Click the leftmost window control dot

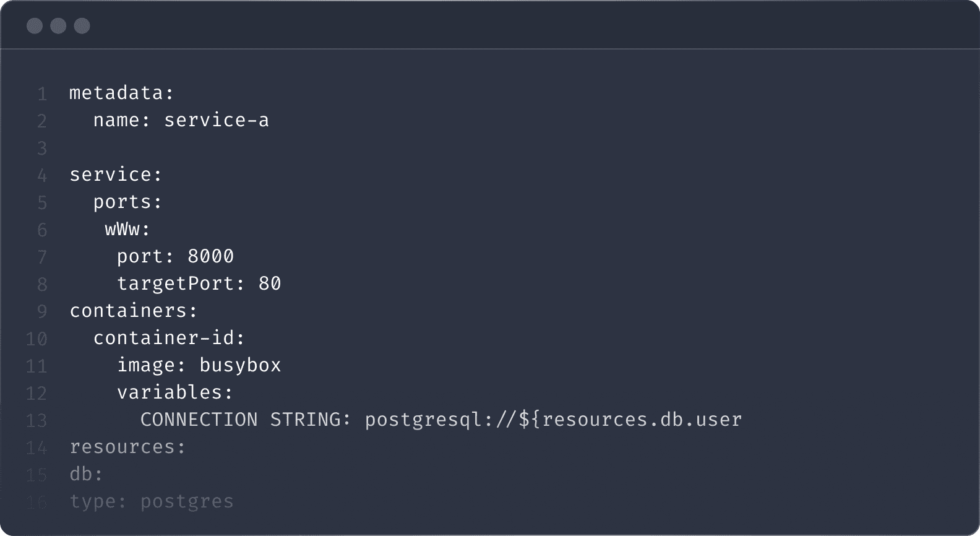(x=35, y=26)
